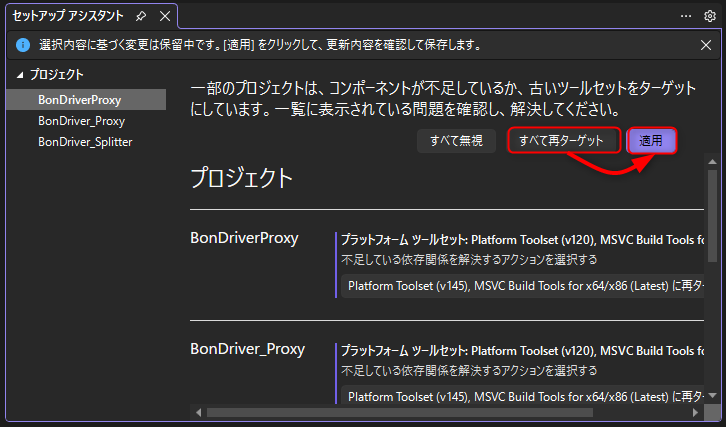Select BonDriverProxy in the project tree
The height and width of the screenshot is (427, 726).
pyautogui.click(x=80, y=98)
